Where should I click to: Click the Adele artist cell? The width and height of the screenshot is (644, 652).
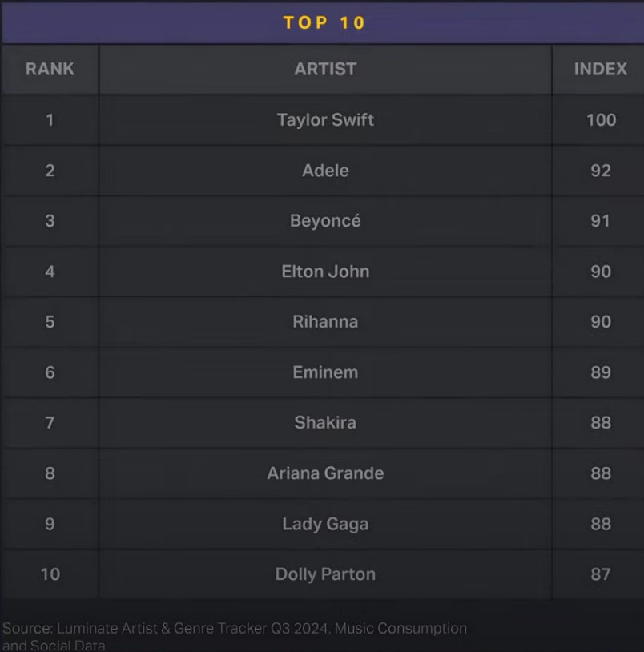tap(325, 171)
